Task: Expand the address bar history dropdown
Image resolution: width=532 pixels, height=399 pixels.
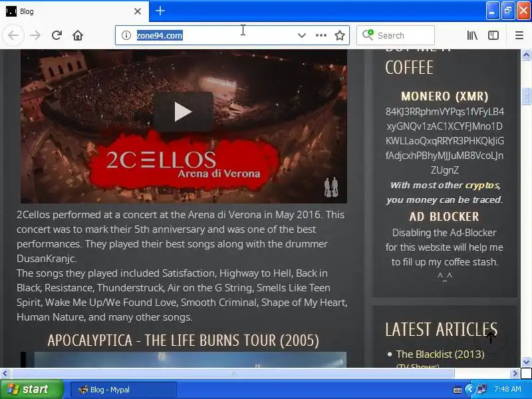Action: tap(302, 35)
